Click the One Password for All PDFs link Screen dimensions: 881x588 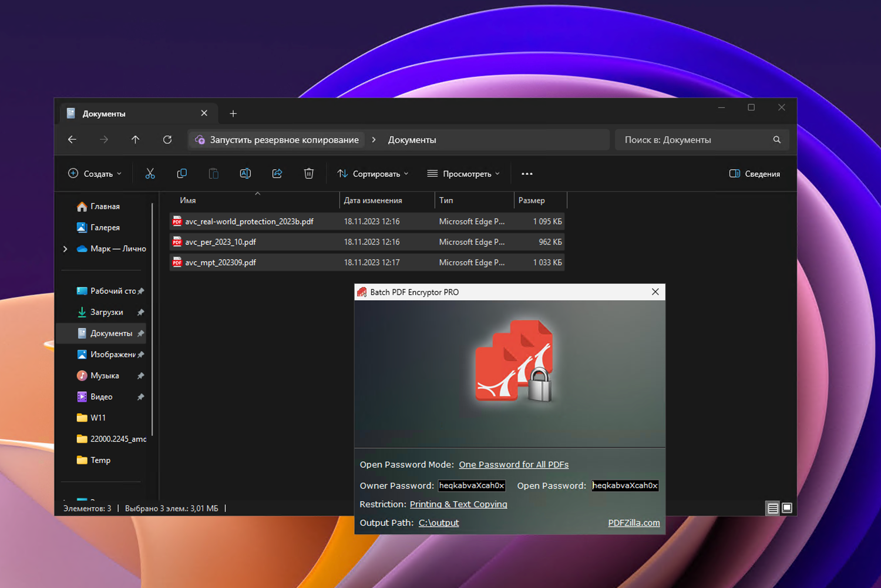point(514,465)
